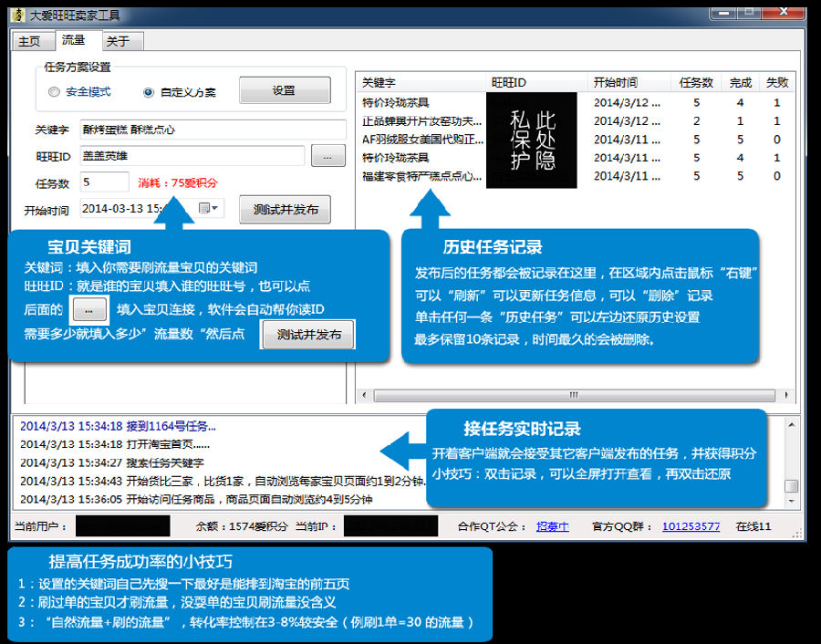This screenshot has height=644, width=821.
Task: Open the calendar picker for 开始时间
Action: pos(209,209)
